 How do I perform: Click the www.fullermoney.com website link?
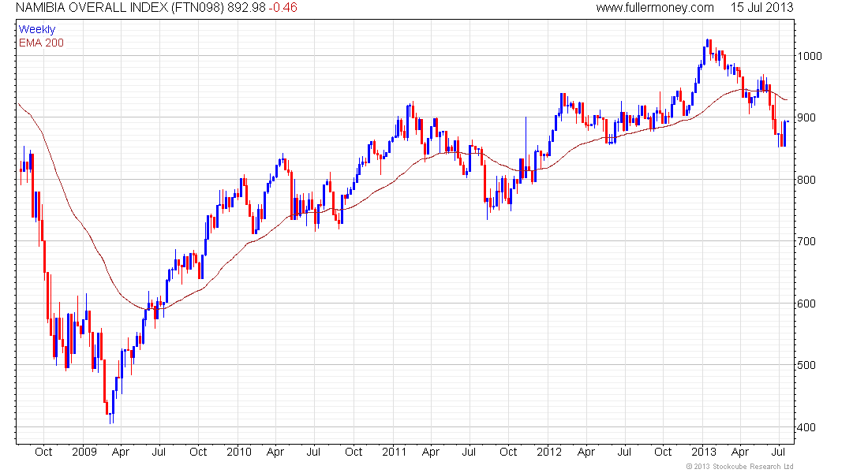[x=654, y=8]
